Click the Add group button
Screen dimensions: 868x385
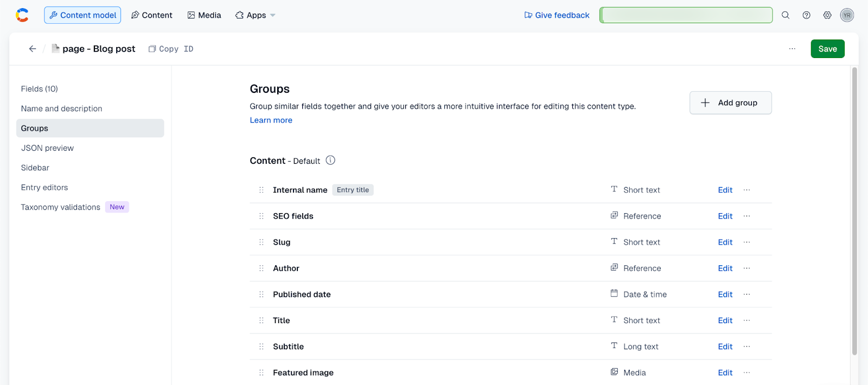click(x=730, y=103)
